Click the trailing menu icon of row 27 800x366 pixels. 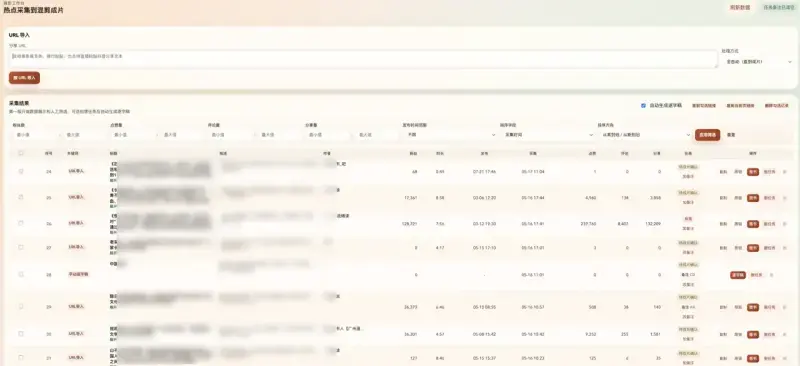click(x=784, y=248)
